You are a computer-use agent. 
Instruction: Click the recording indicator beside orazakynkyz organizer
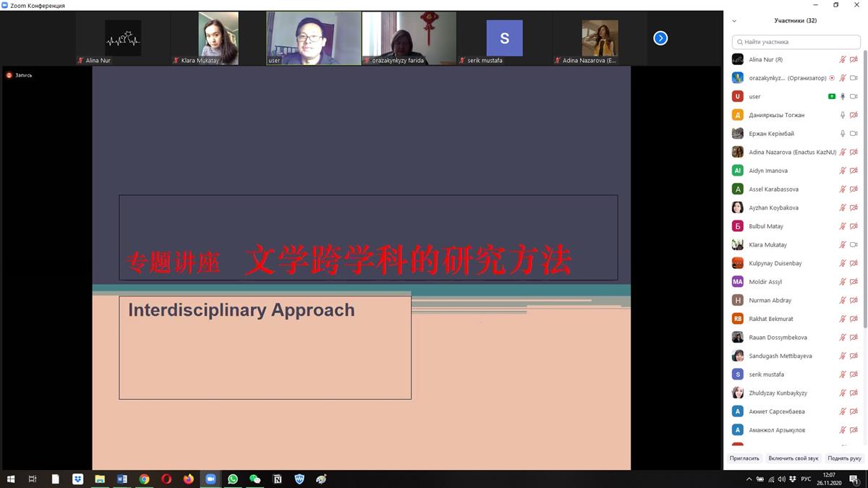[832, 78]
